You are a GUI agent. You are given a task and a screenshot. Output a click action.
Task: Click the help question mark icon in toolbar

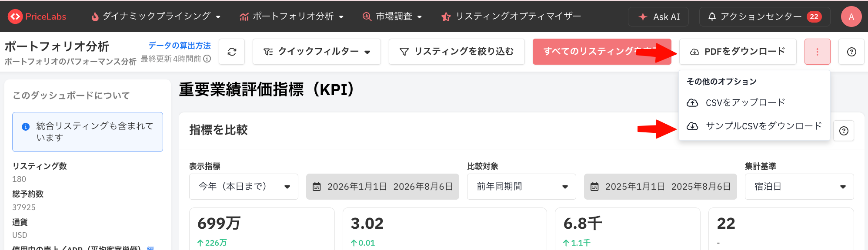click(x=851, y=52)
